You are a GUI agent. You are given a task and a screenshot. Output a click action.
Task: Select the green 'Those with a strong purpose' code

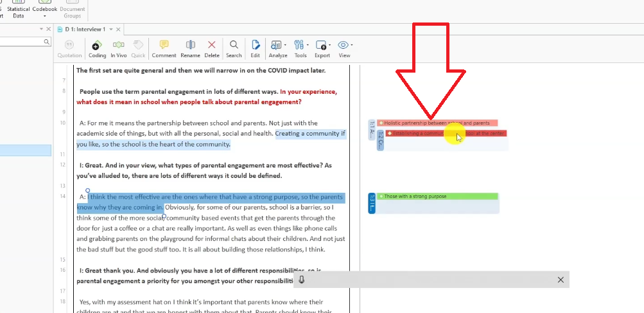pos(437,196)
